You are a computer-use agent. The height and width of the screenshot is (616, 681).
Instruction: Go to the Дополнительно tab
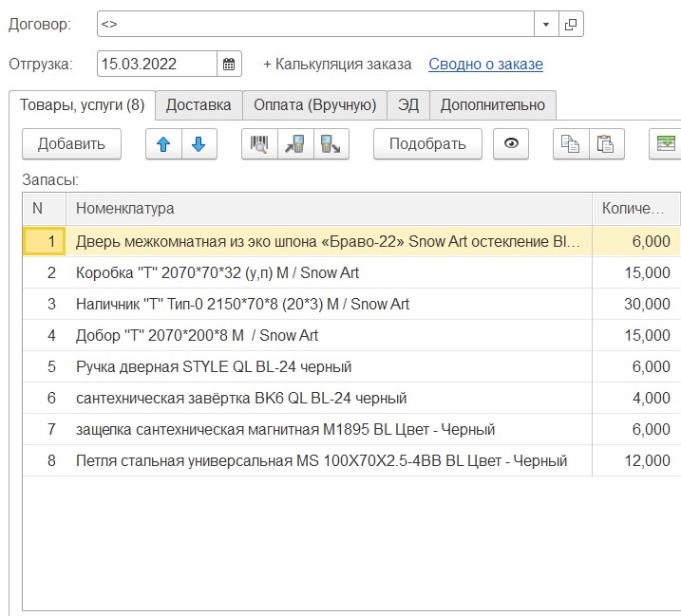pyautogui.click(x=492, y=104)
